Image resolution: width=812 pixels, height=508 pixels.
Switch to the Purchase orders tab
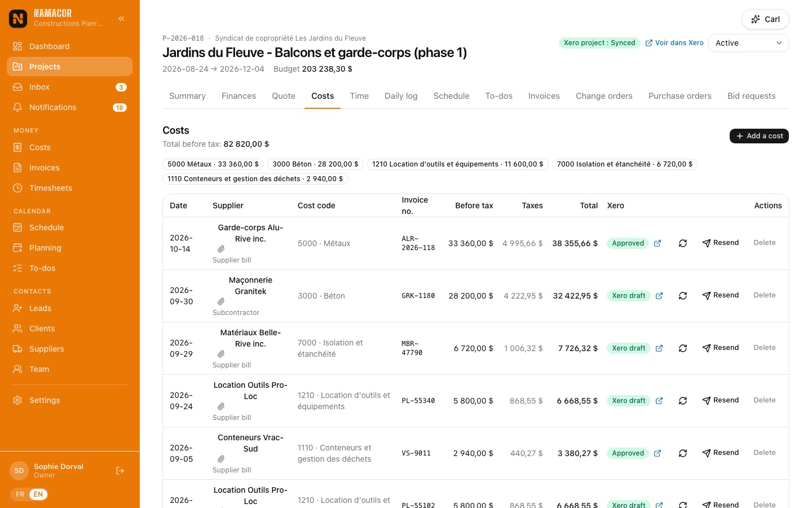680,96
